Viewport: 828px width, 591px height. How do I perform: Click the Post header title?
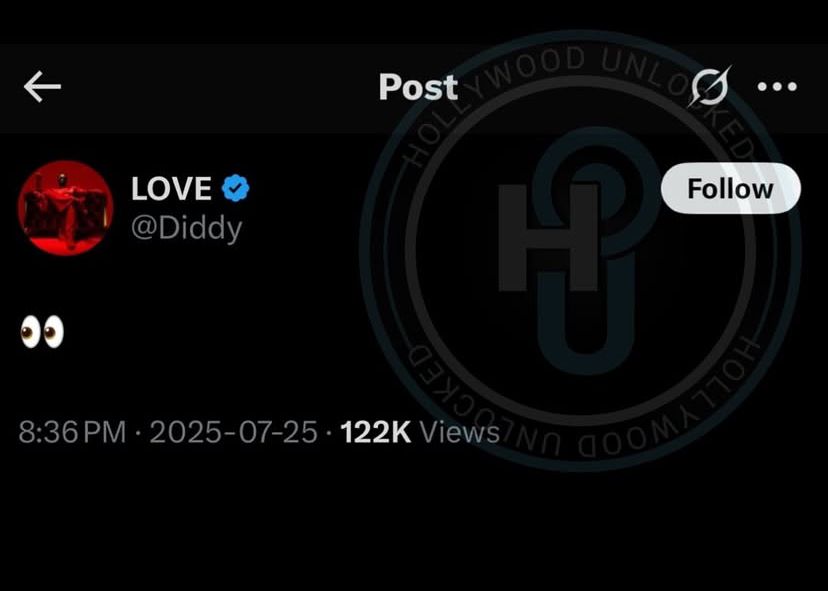click(x=418, y=87)
